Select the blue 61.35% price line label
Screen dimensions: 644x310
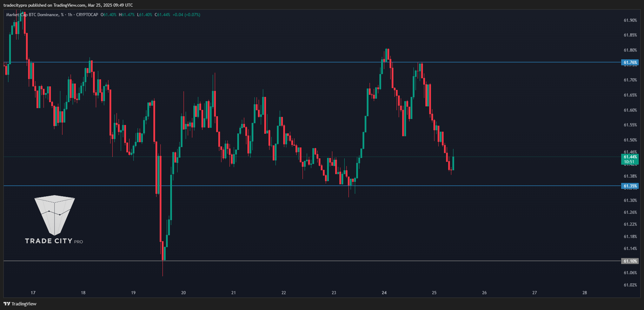click(630, 186)
